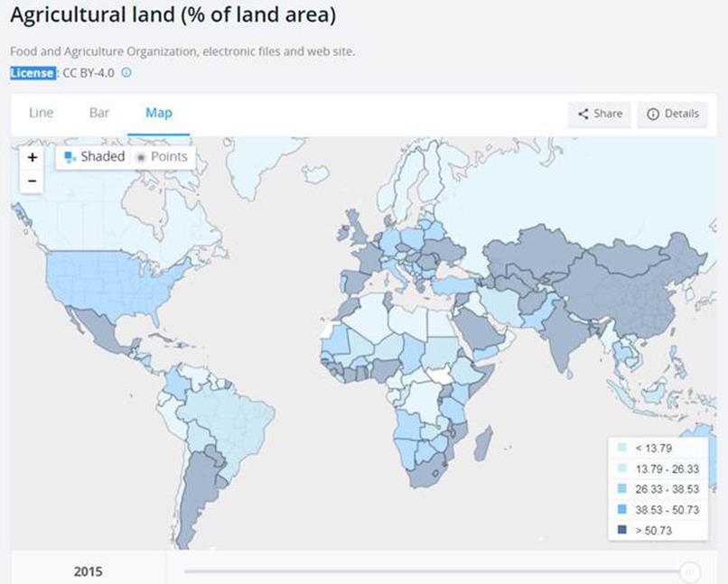728x584 pixels.
Task: Click the Food and Agriculture Organization source text
Action: pyautogui.click(x=182, y=51)
